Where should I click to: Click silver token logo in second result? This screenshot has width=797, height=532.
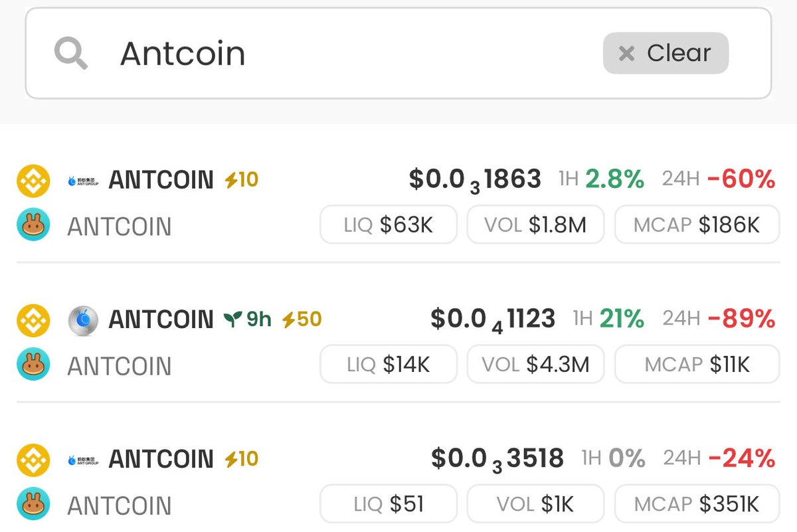point(84,319)
